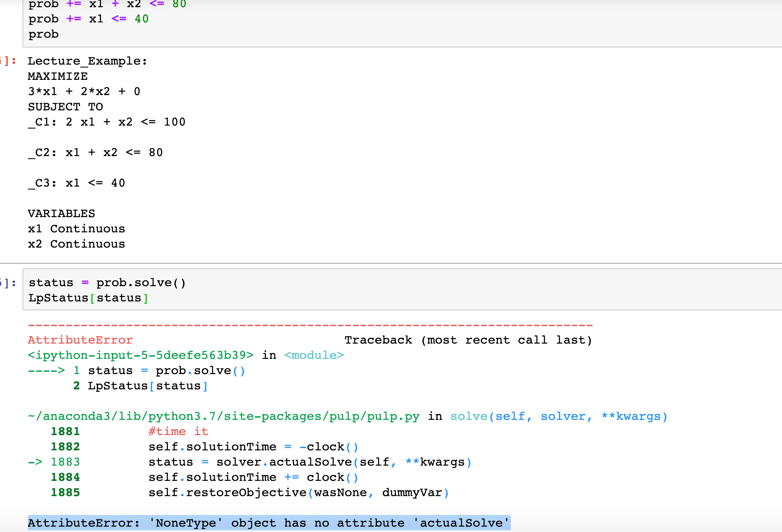Click the output prompt beside 'Lecture_Example:'
The width and height of the screenshot is (782, 532).
[8, 61]
